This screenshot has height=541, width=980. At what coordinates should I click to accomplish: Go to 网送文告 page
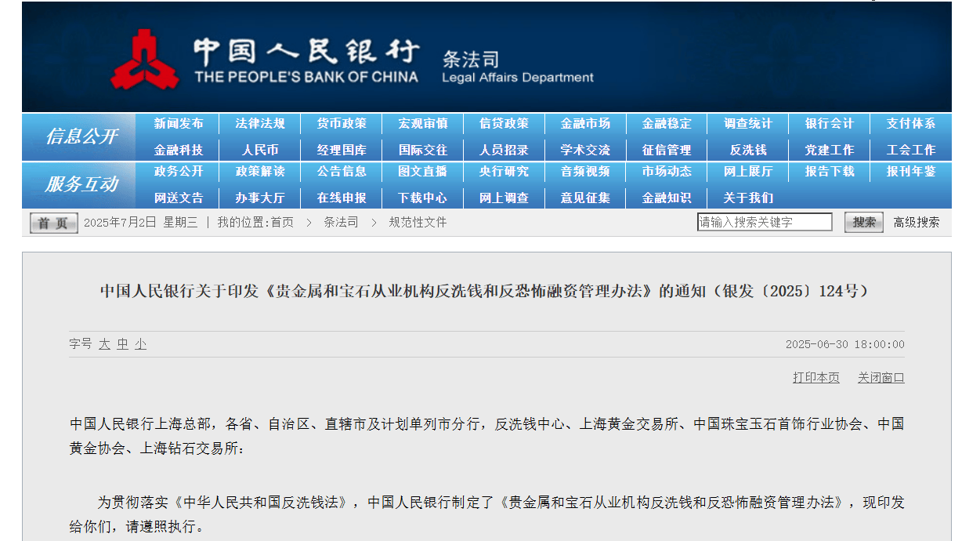pyautogui.click(x=179, y=198)
